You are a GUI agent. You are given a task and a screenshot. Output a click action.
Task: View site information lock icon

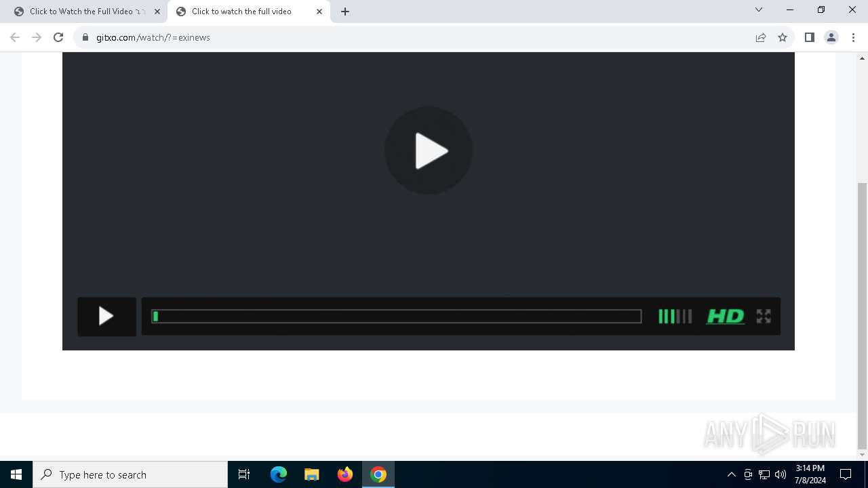(x=85, y=37)
